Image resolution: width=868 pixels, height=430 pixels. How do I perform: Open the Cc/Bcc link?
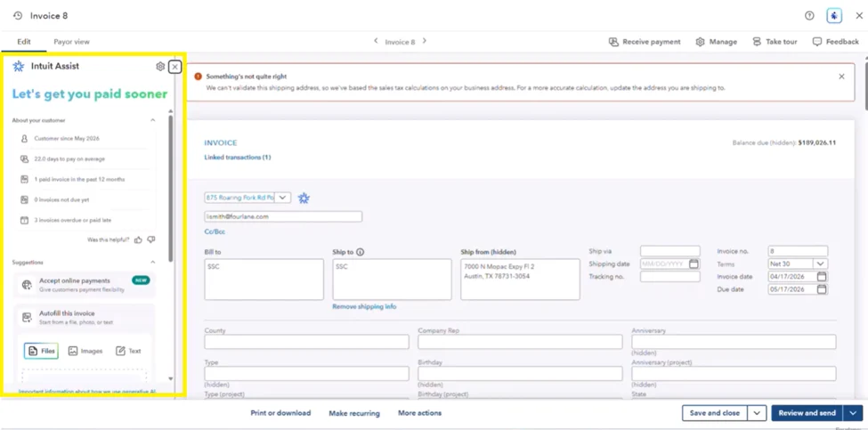[215, 231]
